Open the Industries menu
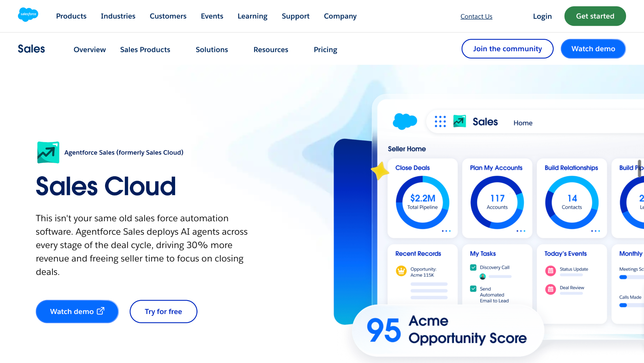The height and width of the screenshot is (363, 644). pyautogui.click(x=118, y=16)
